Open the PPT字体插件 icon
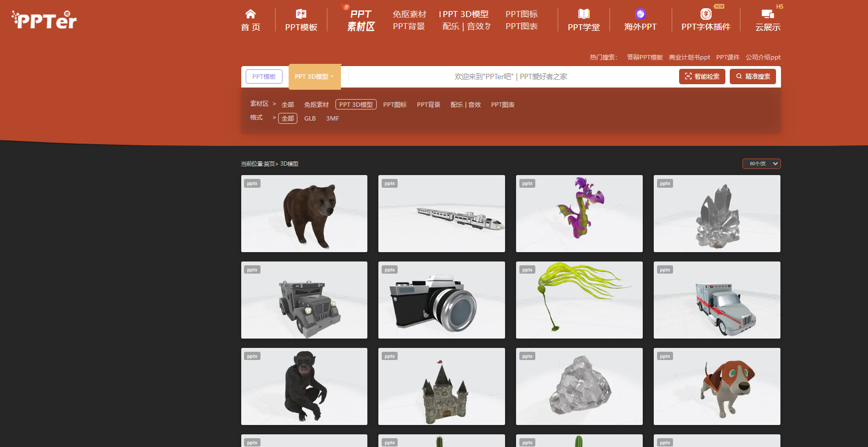This screenshot has height=447, width=868. coord(706,14)
